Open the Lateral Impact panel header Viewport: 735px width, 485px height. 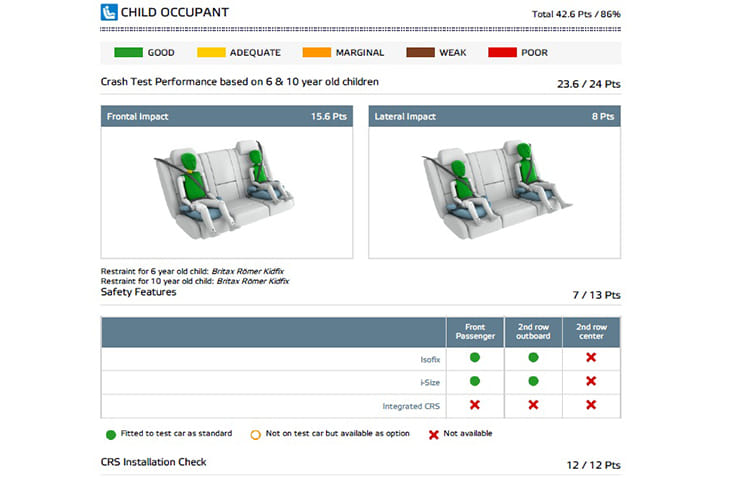pyautogui.click(x=494, y=117)
